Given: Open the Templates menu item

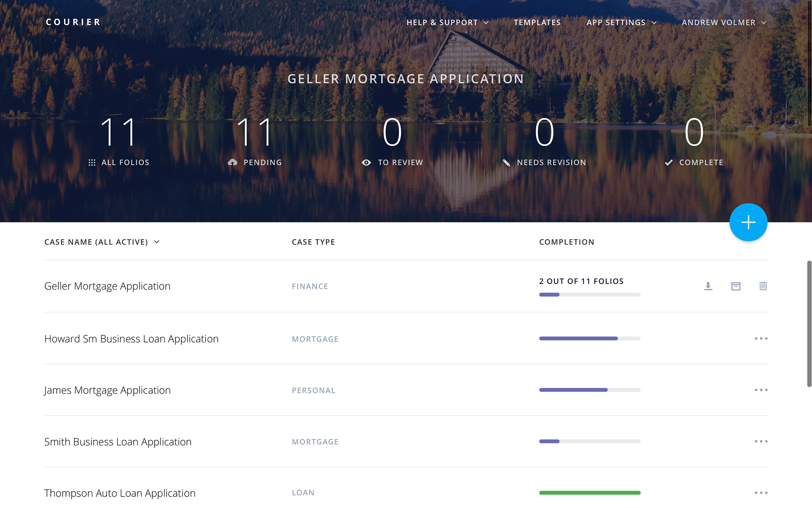Looking at the screenshot, I should (537, 22).
